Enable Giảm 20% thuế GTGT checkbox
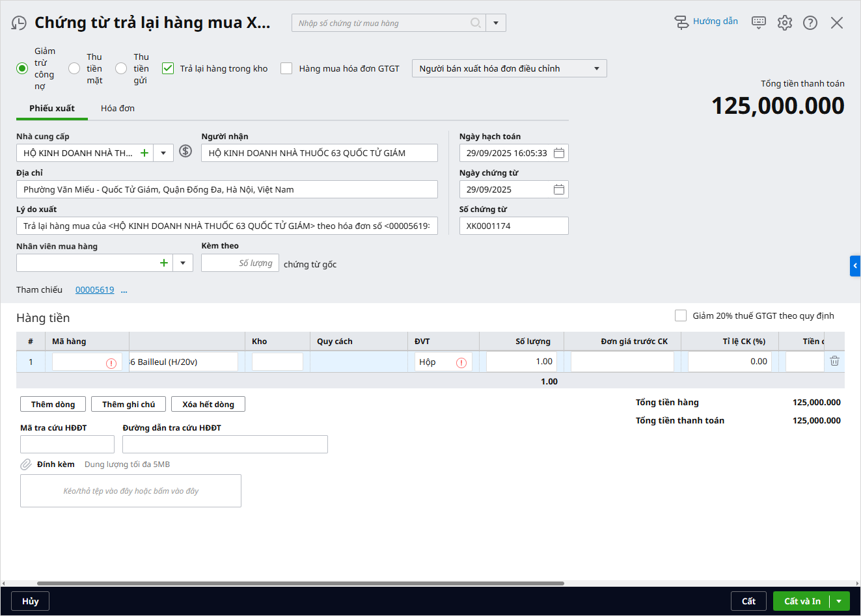This screenshot has width=861, height=616. [681, 315]
